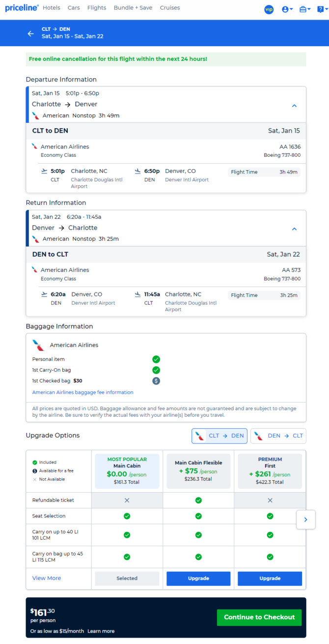Click Main Cabin Flexible refundable ticket checkmark
329x644 pixels.
point(198,500)
